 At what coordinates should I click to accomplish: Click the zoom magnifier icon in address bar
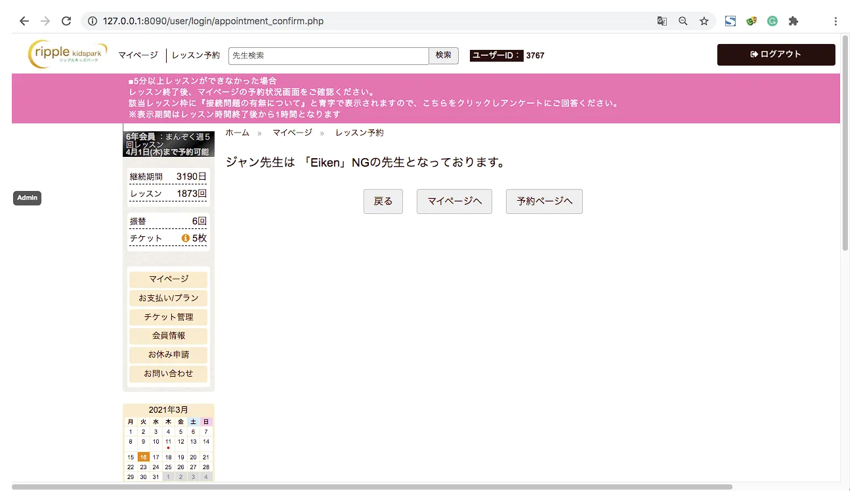[683, 21]
